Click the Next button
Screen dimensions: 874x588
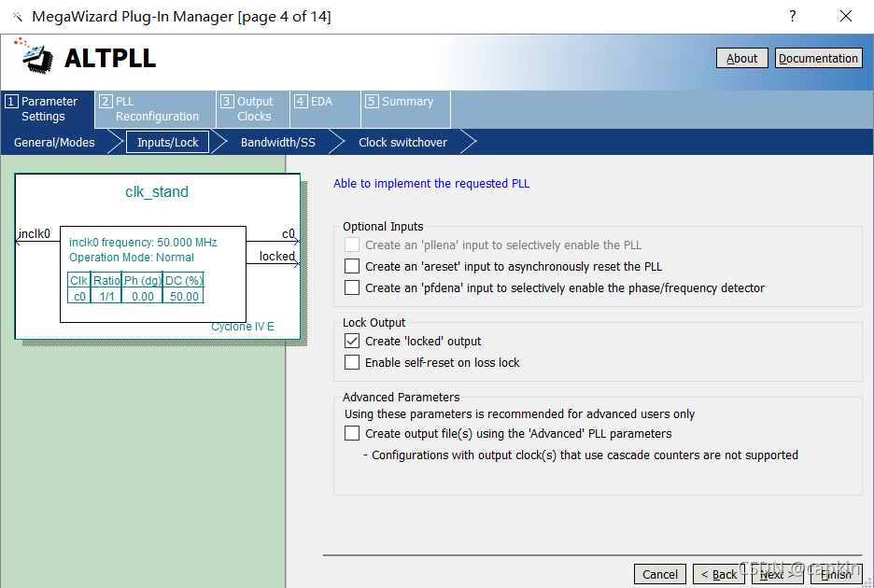pyautogui.click(x=778, y=574)
